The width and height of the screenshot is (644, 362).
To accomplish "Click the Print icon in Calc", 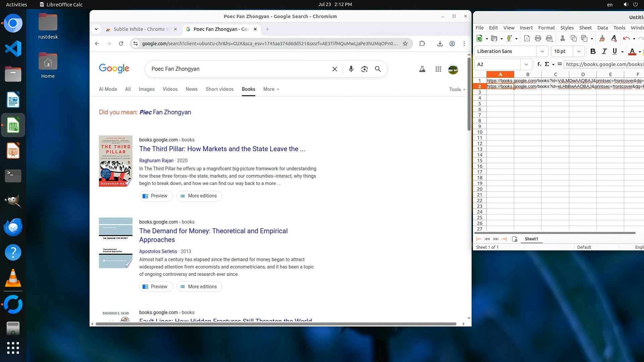I will click(538, 38).
